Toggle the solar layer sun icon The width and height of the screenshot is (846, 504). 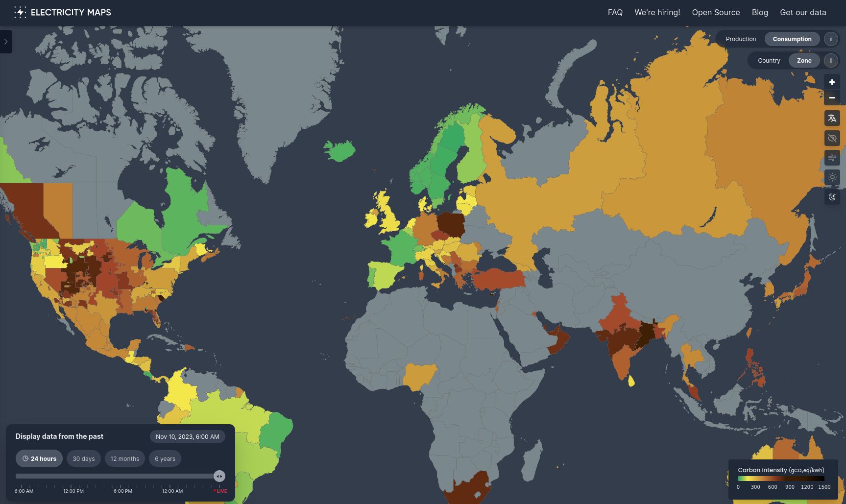click(832, 177)
